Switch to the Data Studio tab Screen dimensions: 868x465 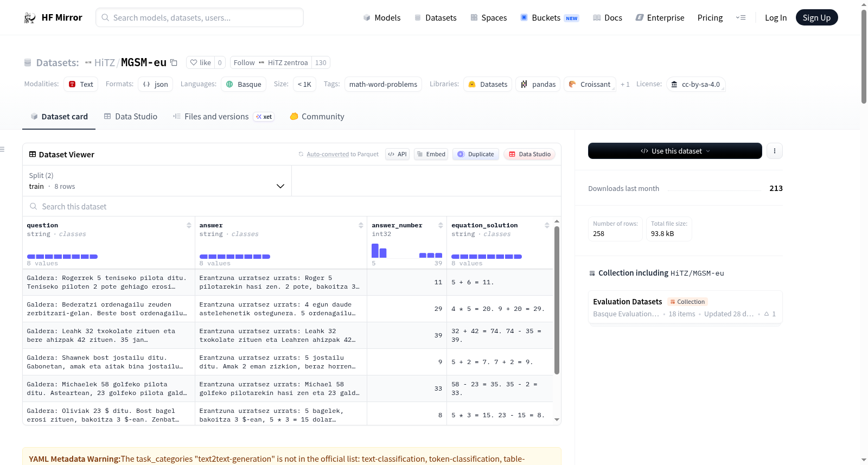click(x=131, y=117)
